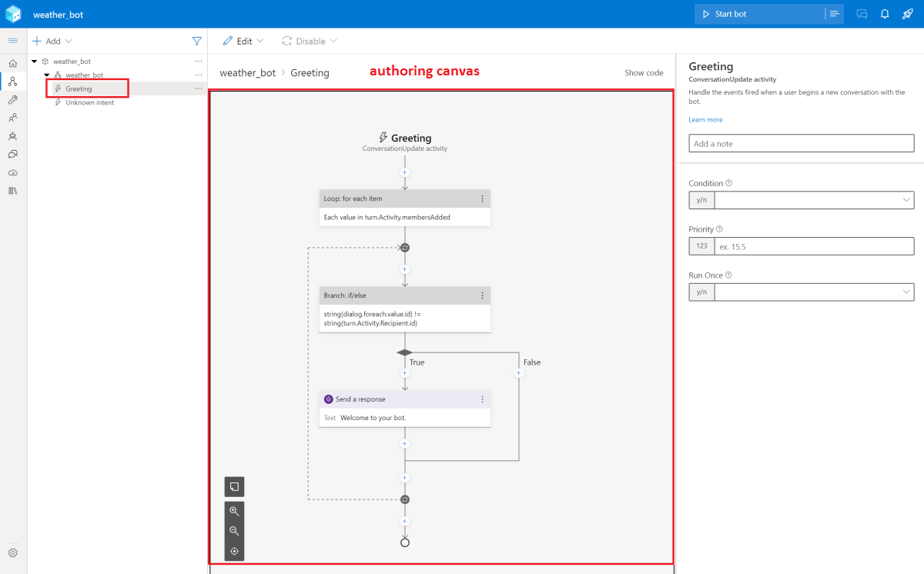
Task: Open the Edit menu in toolbar
Action: pos(243,42)
